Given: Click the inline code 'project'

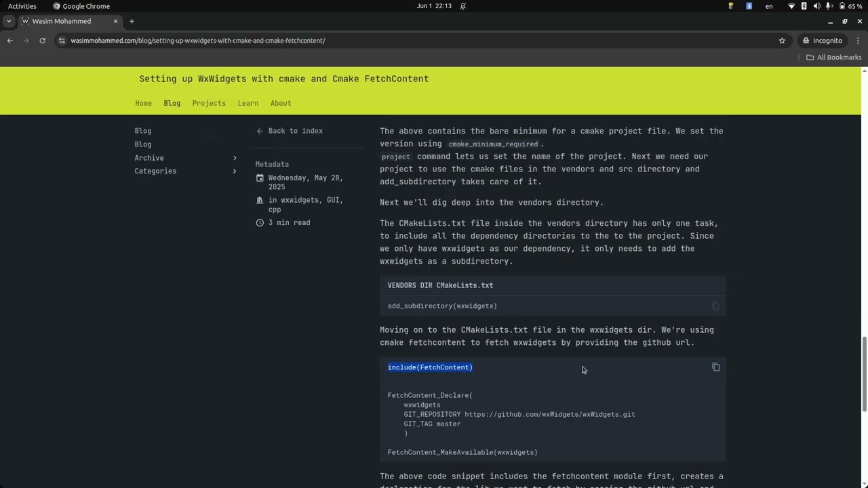Looking at the screenshot, I should (396, 157).
